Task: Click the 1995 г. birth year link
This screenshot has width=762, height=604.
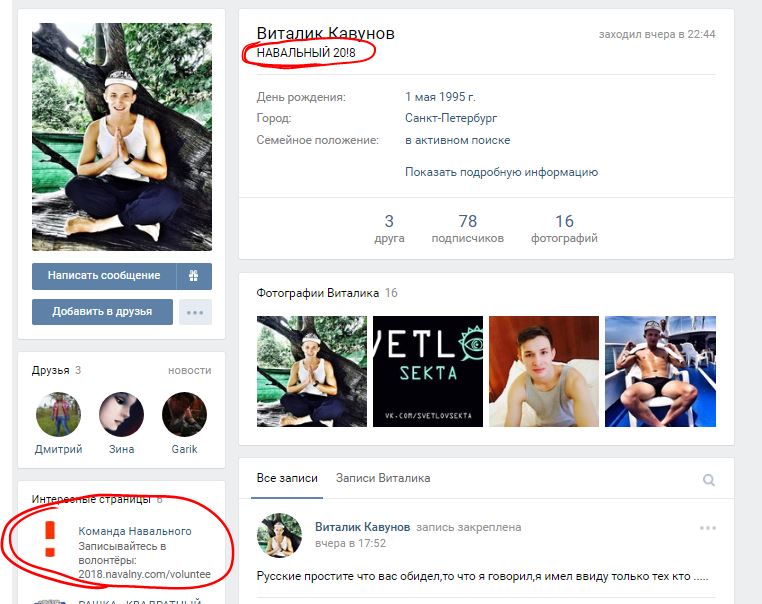Action: [458, 97]
